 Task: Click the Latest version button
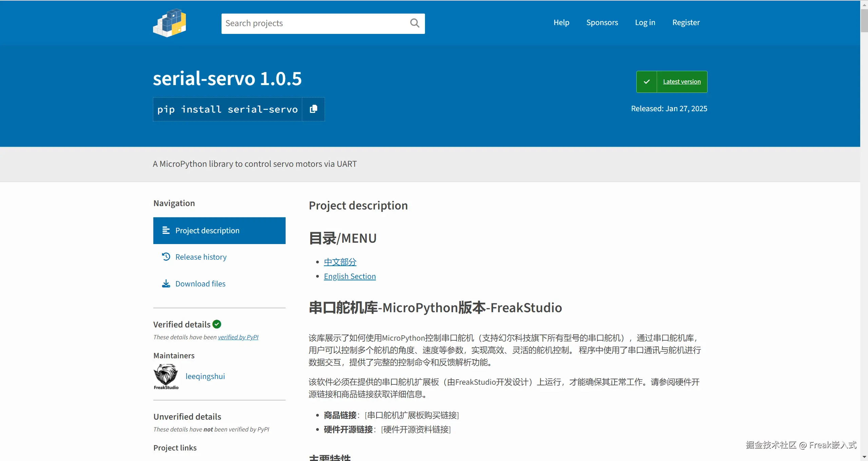coord(682,82)
